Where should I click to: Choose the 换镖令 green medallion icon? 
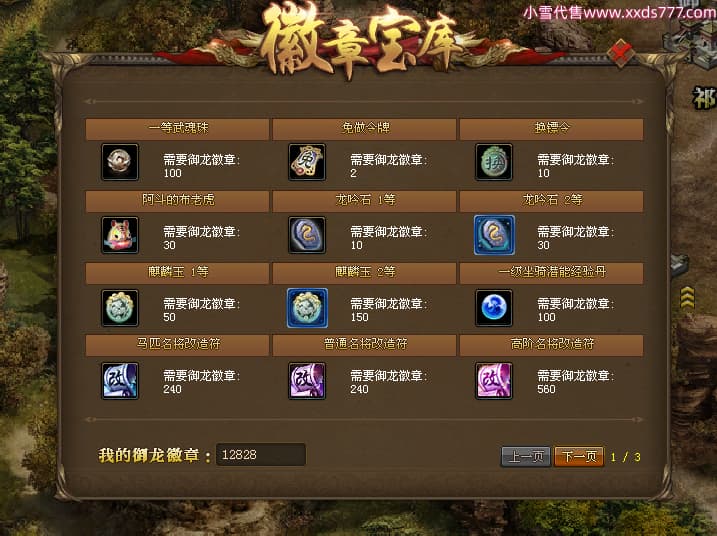pyautogui.click(x=494, y=162)
